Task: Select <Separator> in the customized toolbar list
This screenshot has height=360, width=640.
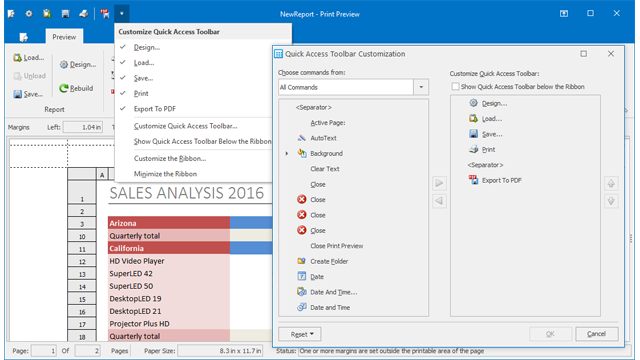Action: [485, 165]
